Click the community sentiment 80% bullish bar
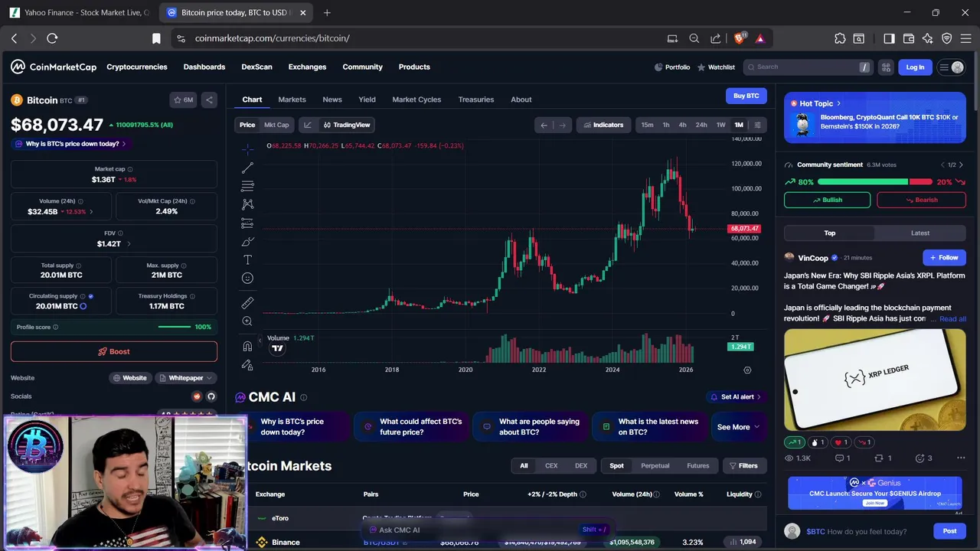Image resolution: width=980 pixels, height=551 pixels. point(863,182)
